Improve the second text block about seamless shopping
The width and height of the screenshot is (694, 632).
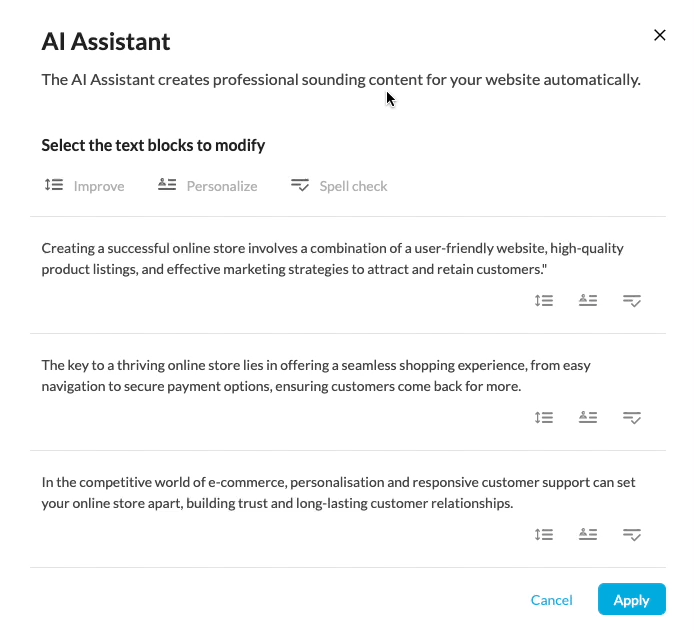pyautogui.click(x=544, y=417)
